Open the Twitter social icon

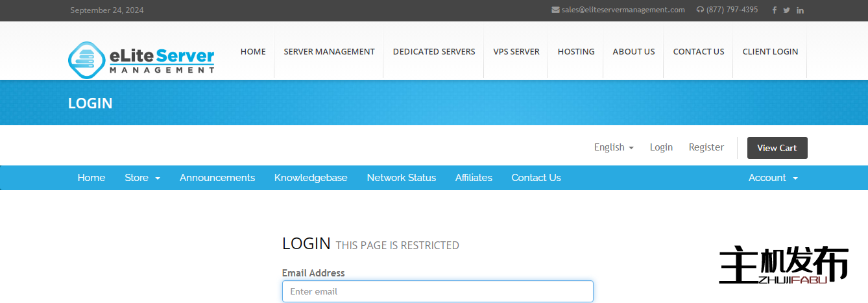786,10
